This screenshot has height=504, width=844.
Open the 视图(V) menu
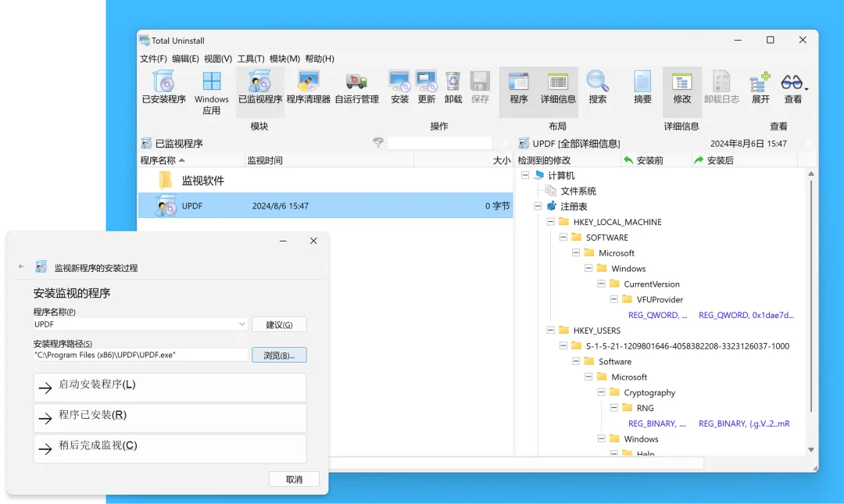pos(217,59)
